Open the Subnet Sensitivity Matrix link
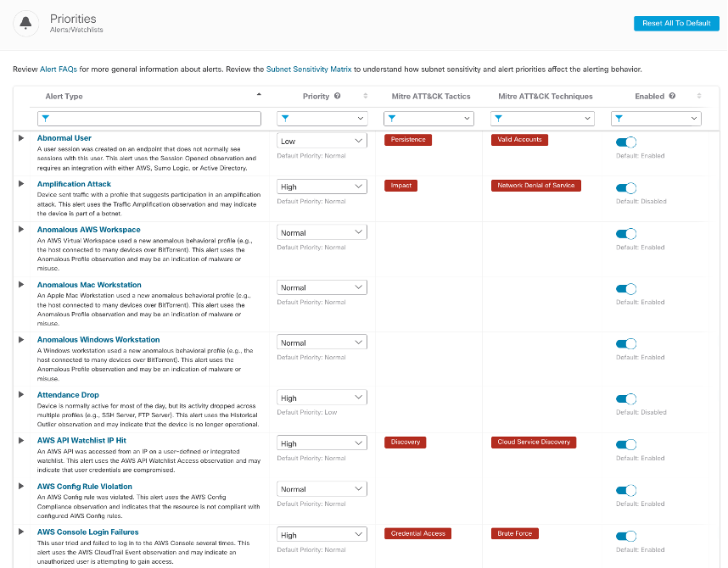The width and height of the screenshot is (728, 568). (309, 69)
